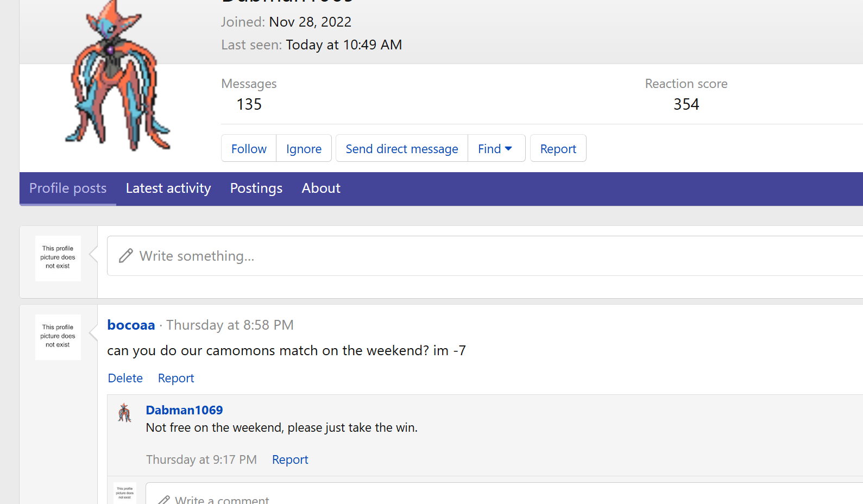Report this user profile
This screenshot has width=863, height=504.
[558, 148]
